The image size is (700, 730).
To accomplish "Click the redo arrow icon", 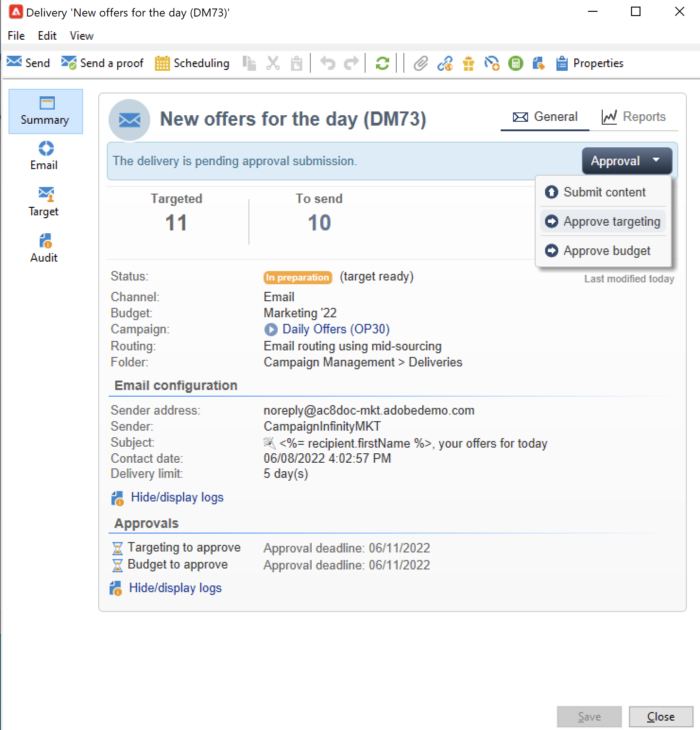I will tap(351, 63).
